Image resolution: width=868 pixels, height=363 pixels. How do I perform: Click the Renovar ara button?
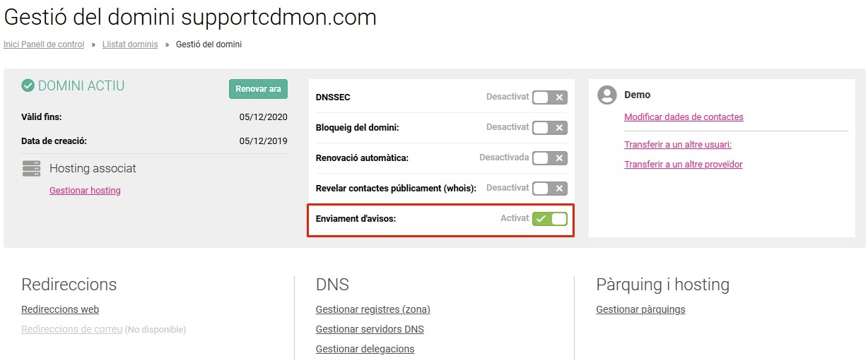pos(258,89)
